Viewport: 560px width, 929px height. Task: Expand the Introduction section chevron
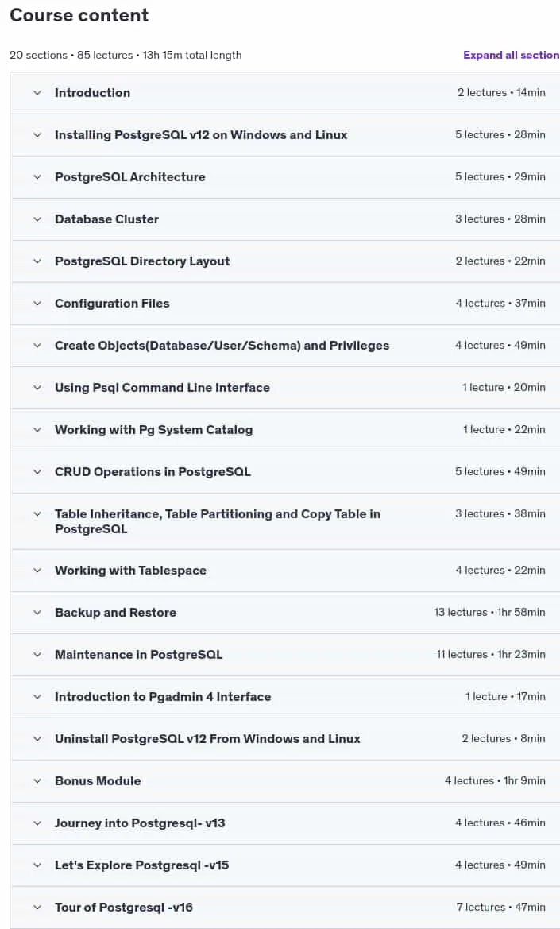pyautogui.click(x=37, y=93)
